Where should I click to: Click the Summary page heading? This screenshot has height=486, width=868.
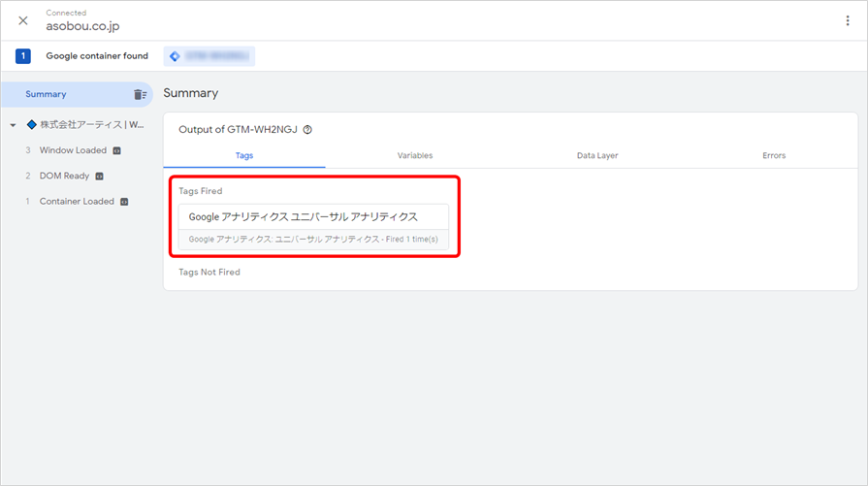point(190,93)
